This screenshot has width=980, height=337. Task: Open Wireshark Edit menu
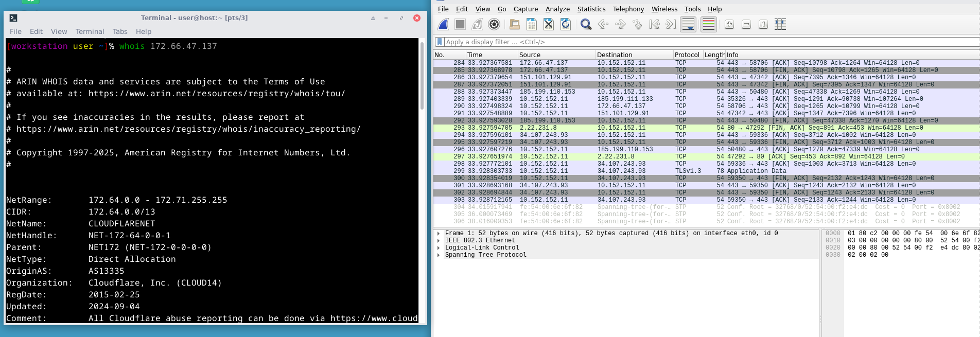click(462, 9)
